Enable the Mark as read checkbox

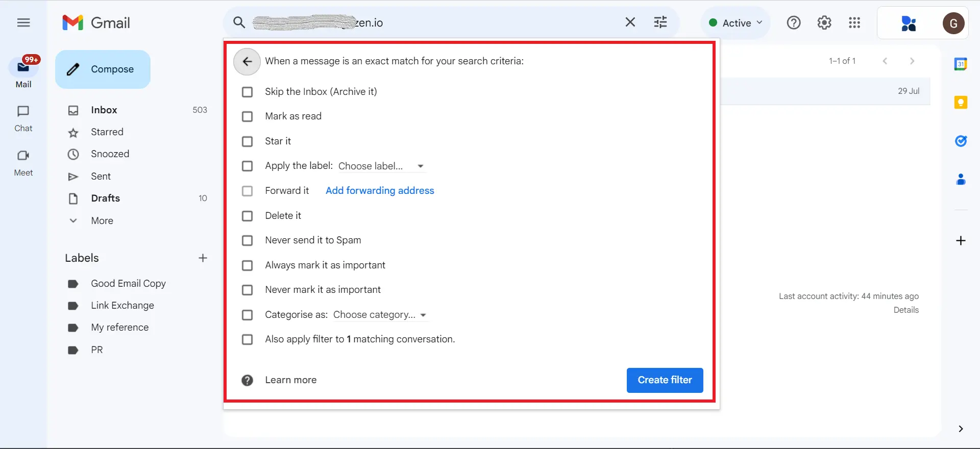click(x=248, y=116)
